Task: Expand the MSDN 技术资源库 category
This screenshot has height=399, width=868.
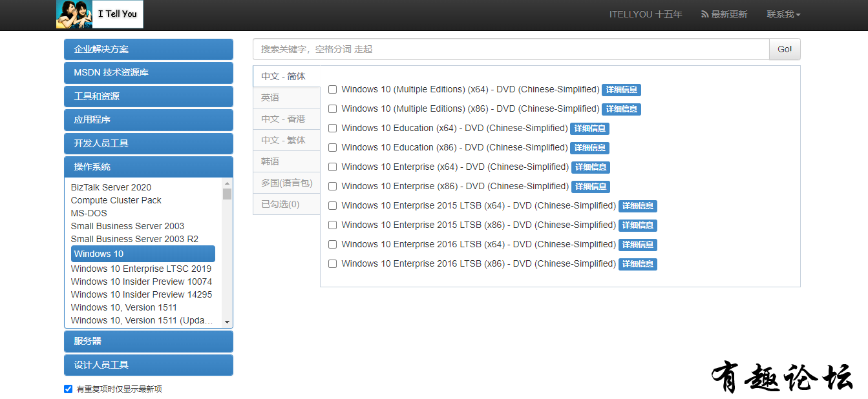Action: pyautogui.click(x=149, y=73)
